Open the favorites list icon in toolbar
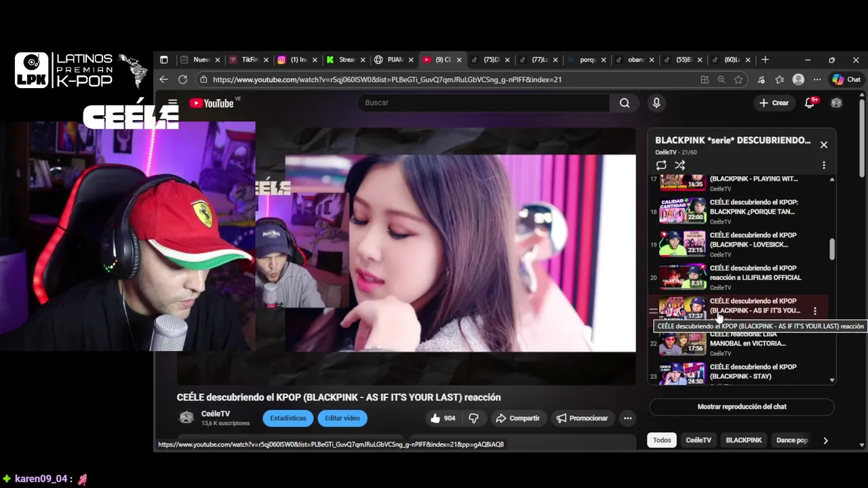This screenshot has height=488, width=868. (x=780, y=79)
